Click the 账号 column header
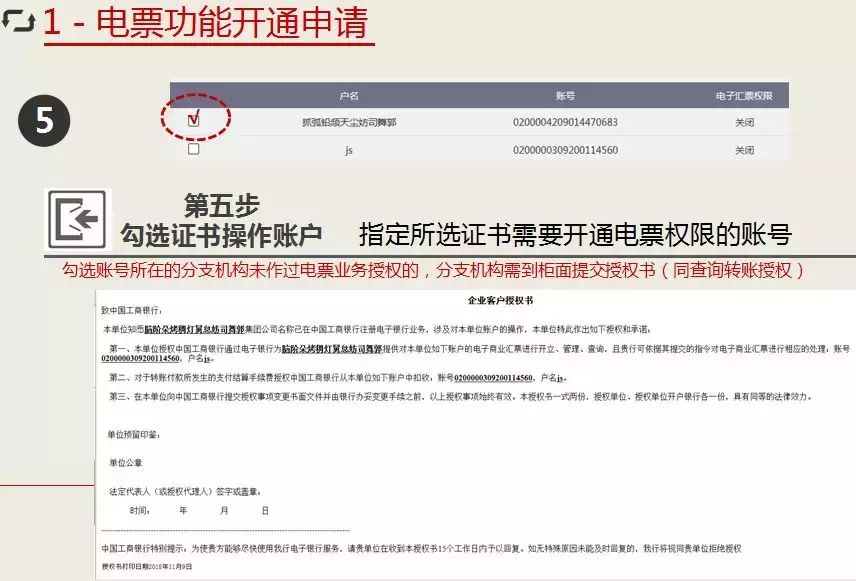The height and width of the screenshot is (581, 856). coord(565,96)
